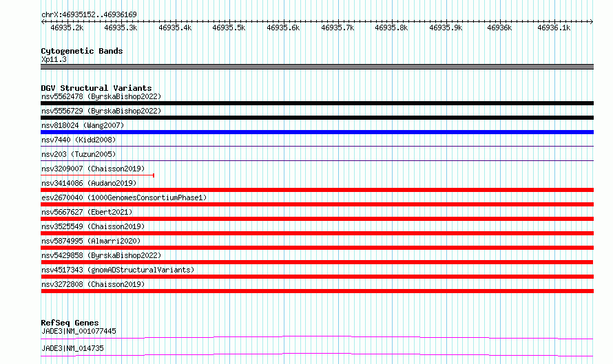Click the 46935.2k ruler tick label
The width and height of the screenshot is (613, 364).
(67, 28)
